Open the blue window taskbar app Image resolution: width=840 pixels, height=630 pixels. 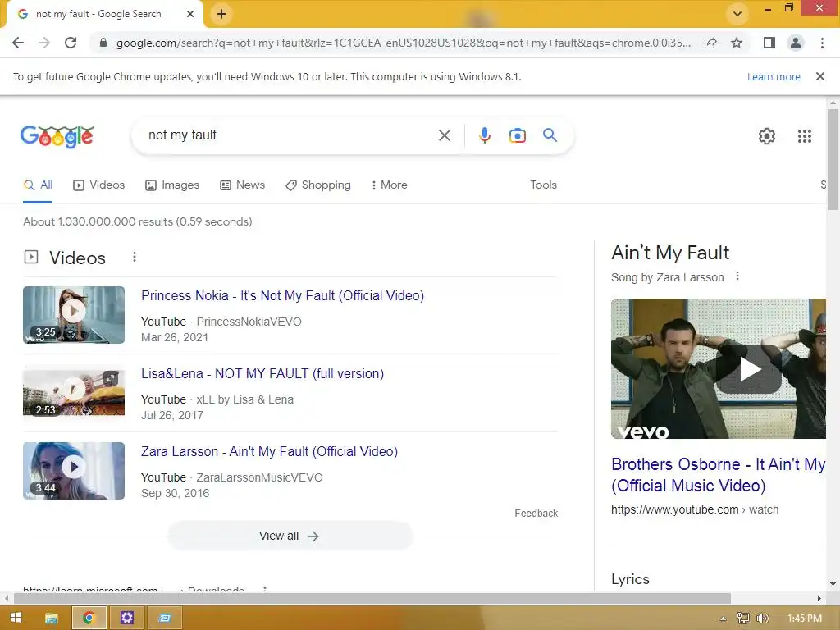[x=164, y=618]
